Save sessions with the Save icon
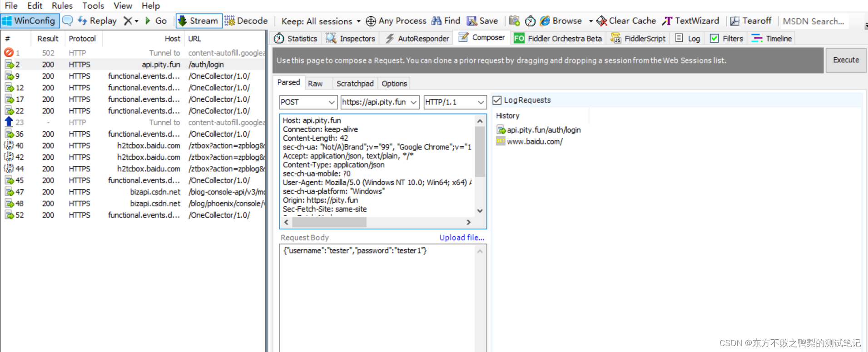 point(482,21)
